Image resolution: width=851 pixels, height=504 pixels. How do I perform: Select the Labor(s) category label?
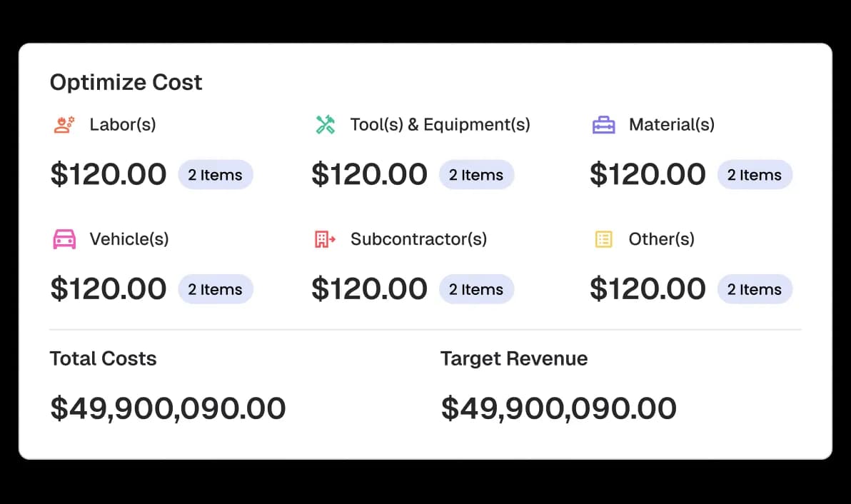[x=123, y=125]
